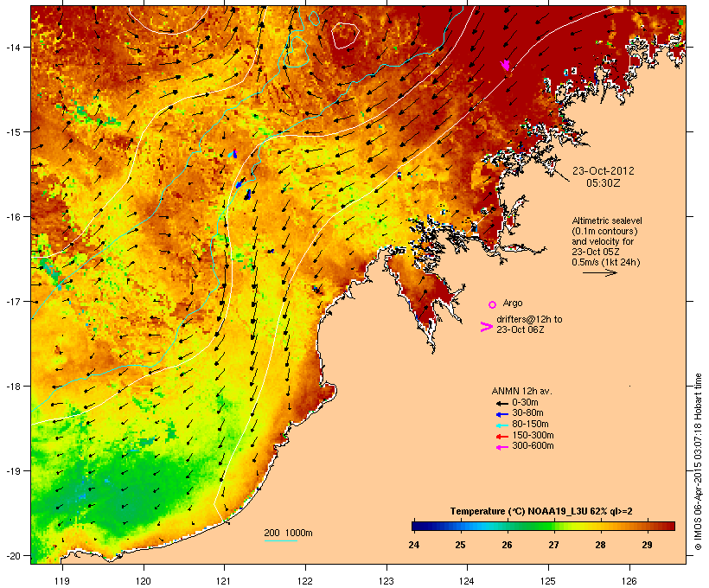
Task: Click the date text 23-Oct-2012
Action: coord(604,171)
